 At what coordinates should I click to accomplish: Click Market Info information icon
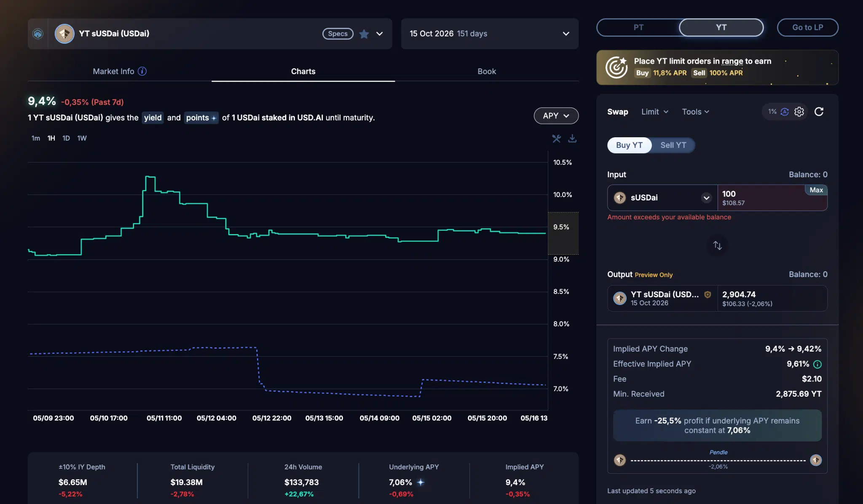point(142,71)
